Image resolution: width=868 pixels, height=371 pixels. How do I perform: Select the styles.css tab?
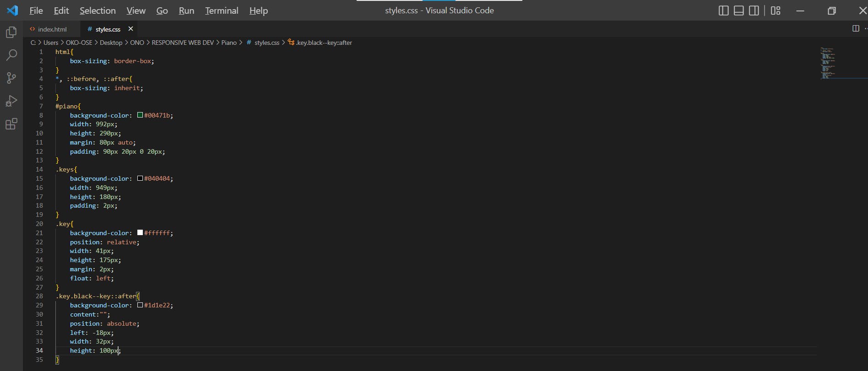click(108, 29)
